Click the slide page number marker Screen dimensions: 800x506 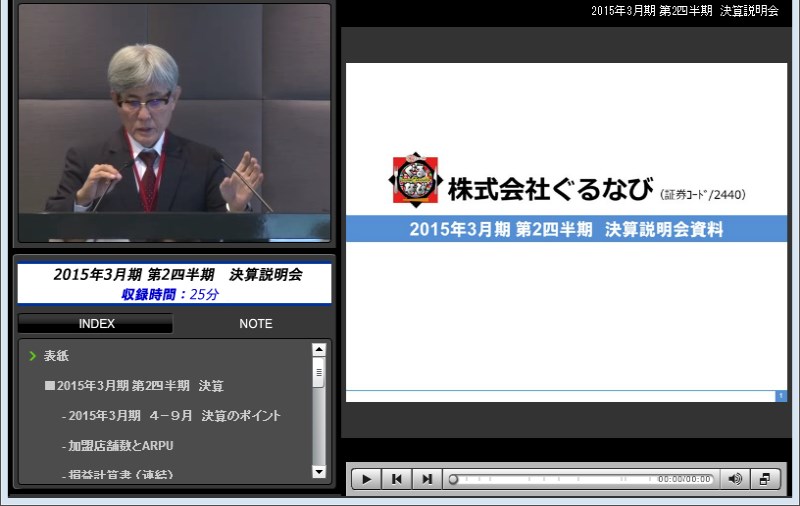coord(781,396)
